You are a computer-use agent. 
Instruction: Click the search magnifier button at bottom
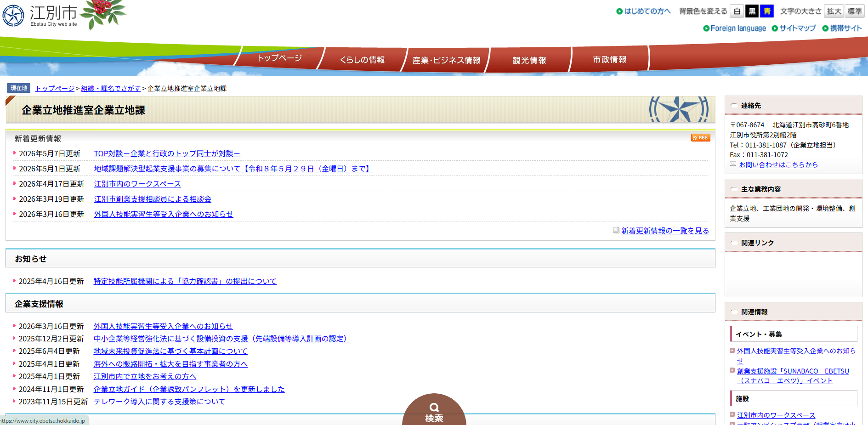point(434,409)
